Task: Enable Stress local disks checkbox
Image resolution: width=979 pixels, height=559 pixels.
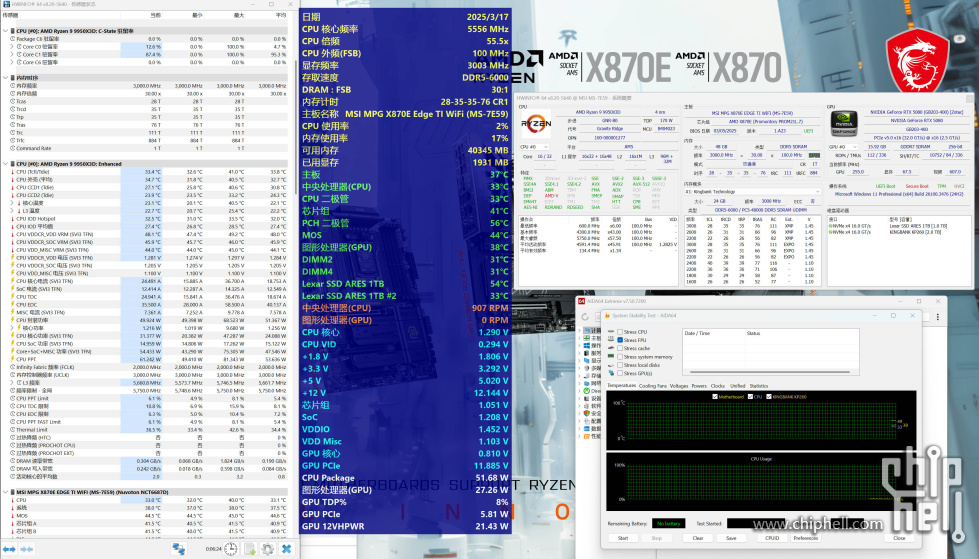Action: 620,365
